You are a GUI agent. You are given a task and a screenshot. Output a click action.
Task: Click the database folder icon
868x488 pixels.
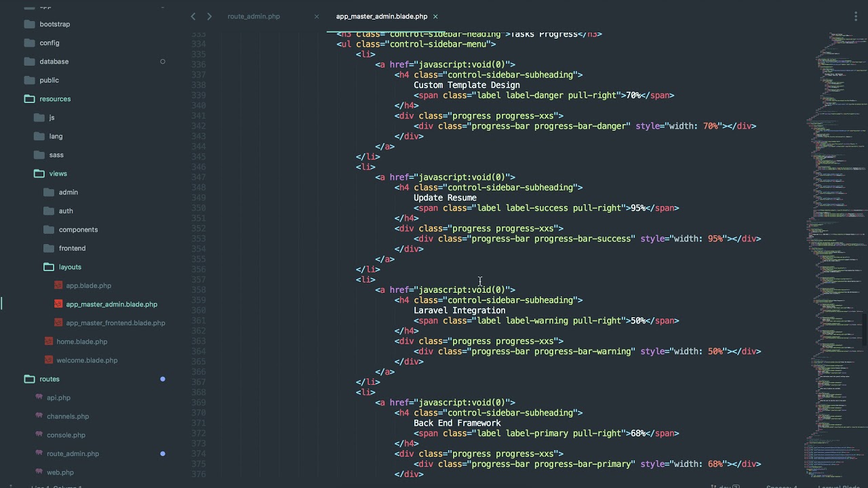pos(29,61)
